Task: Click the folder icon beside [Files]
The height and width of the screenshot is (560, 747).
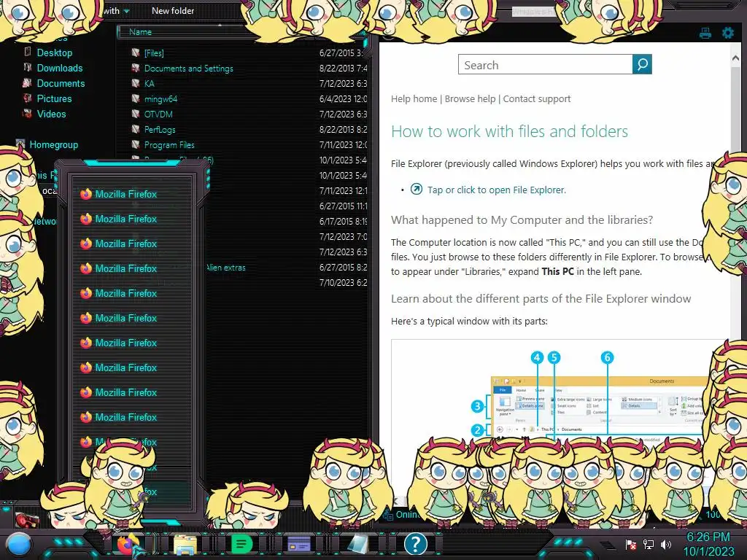Action: (x=136, y=52)
